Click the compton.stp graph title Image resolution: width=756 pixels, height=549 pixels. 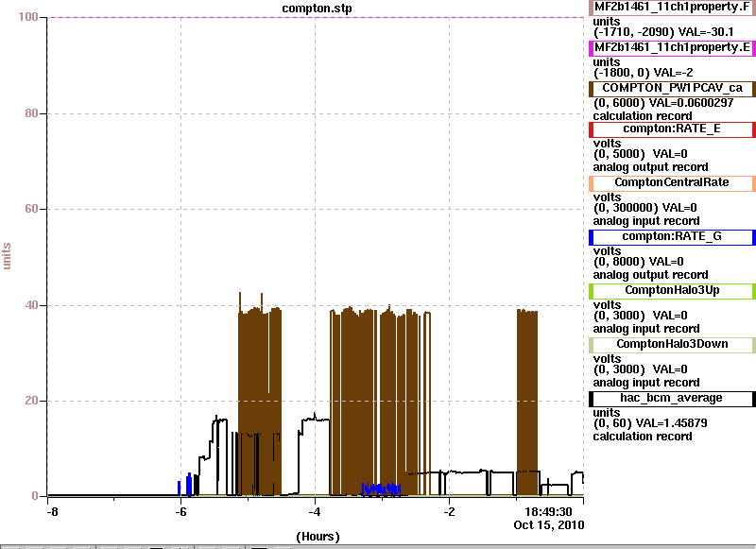317,9
